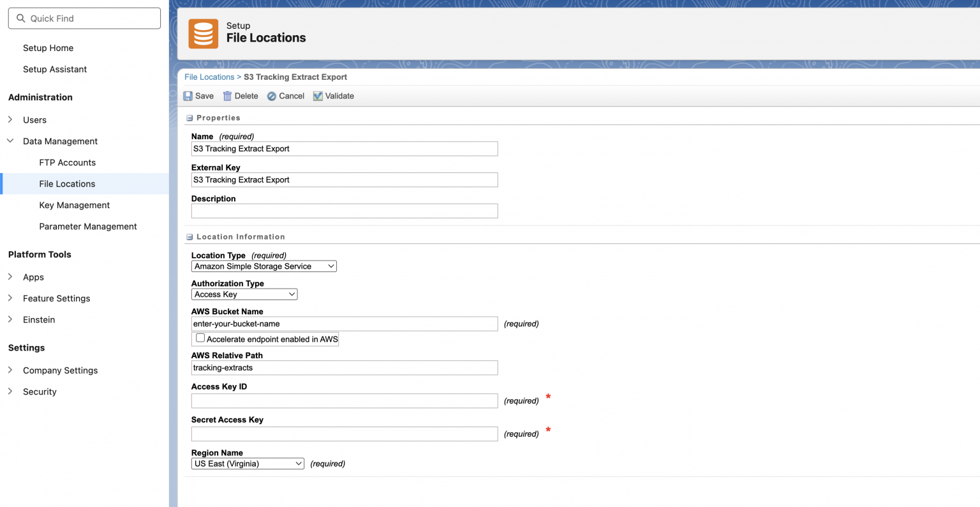The height and width of the screenshot is (507, 980).
Task: Click the File Locations breadcrumb link
Action: coord(209,77)
